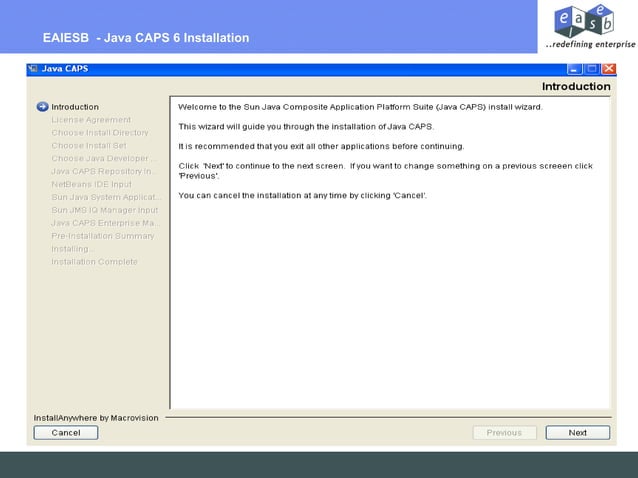The image size is (638, 478).
Task: Click the disabled Previous button
Action: tap(504, 432)
